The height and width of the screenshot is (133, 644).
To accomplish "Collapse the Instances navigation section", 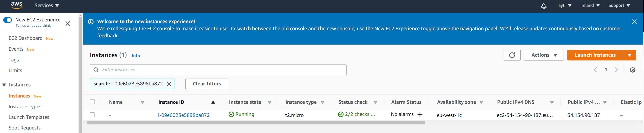I will (x=4, y=85).
